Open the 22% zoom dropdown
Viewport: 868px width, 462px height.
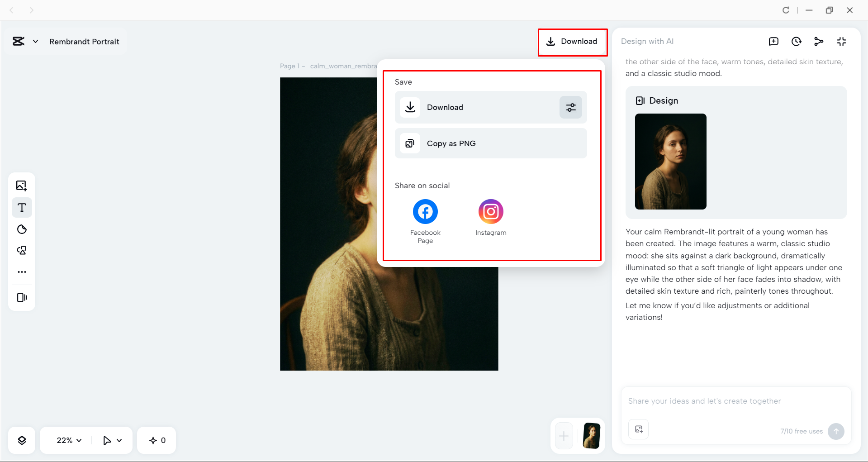tap(69, 440)
